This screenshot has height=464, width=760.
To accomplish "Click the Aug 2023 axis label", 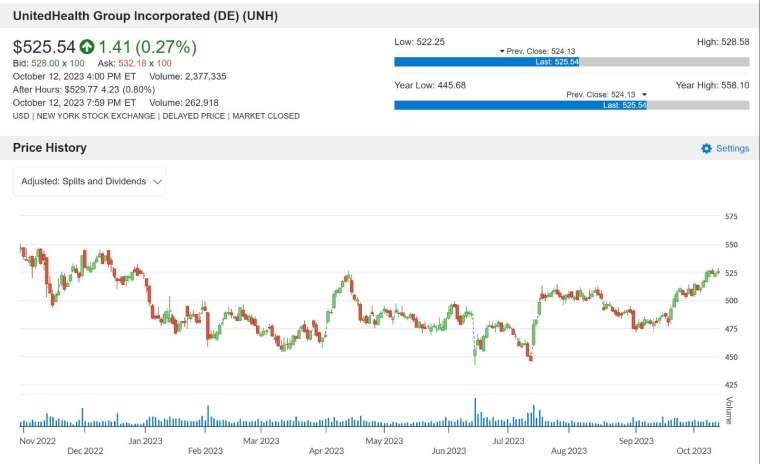I will click(x=569, y=451).
